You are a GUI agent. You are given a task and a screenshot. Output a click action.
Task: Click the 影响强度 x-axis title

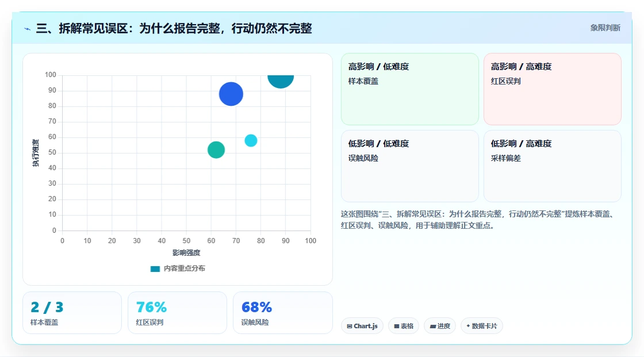[x=186, y=252]
